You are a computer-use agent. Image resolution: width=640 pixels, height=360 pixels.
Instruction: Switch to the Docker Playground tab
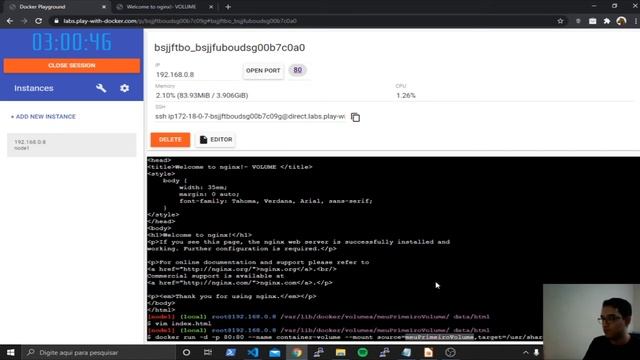coord(56,7)
